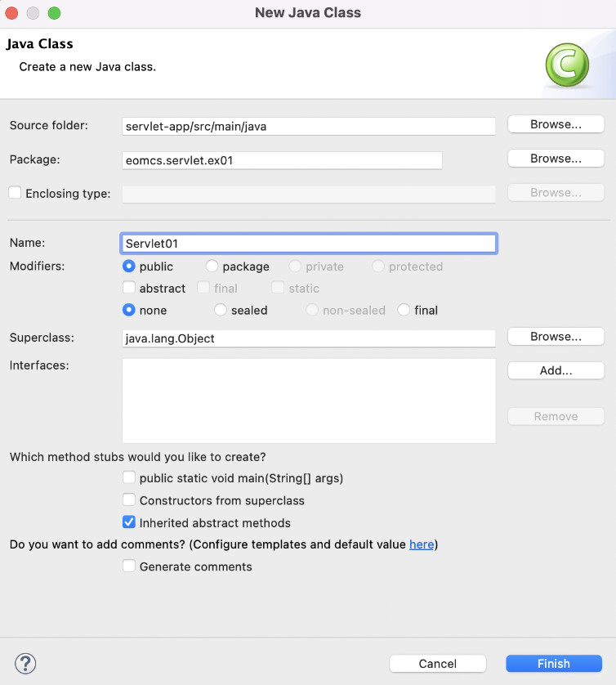Image resolution: width=616 pixels, height=685 pixels.
Task: Uncheck Inherited abstract methods
Action: [x=129, y=522]
